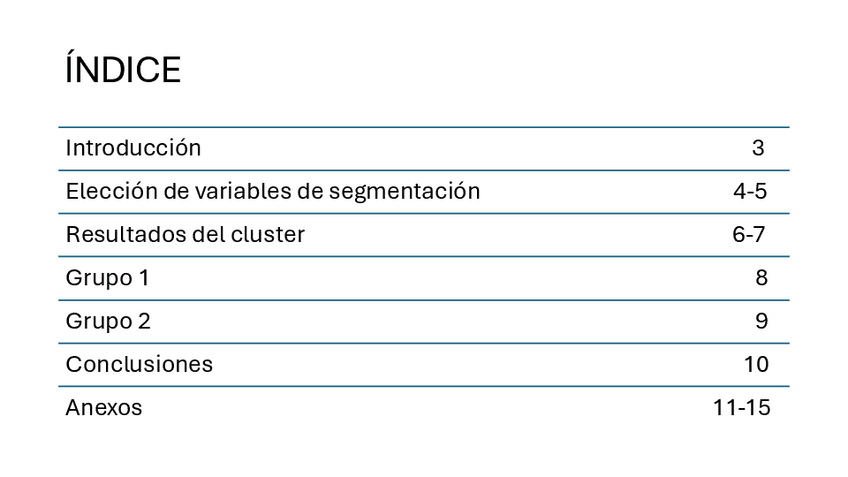Click page number 3 for Introducción
848x477 pixels.
click(x=758, y=148)
